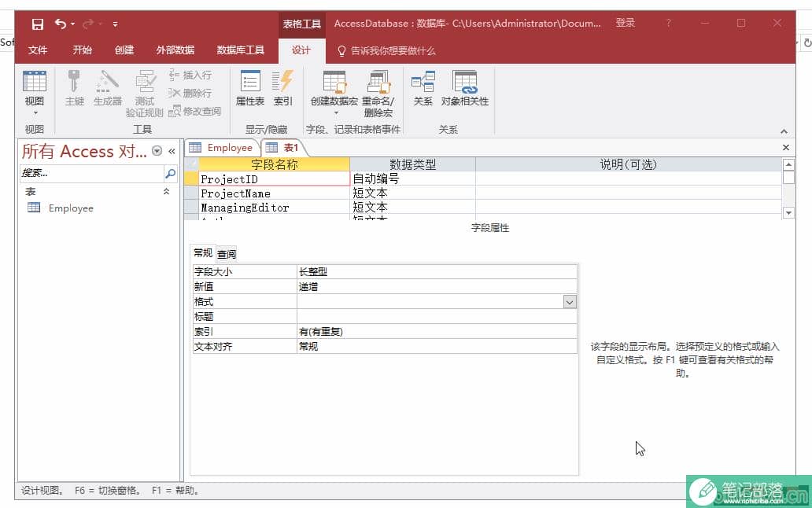Image resolution: width=812 pixels, height=508 pixels.
Task: Click the help question mark icon
Action: click(x=669, y=24)
